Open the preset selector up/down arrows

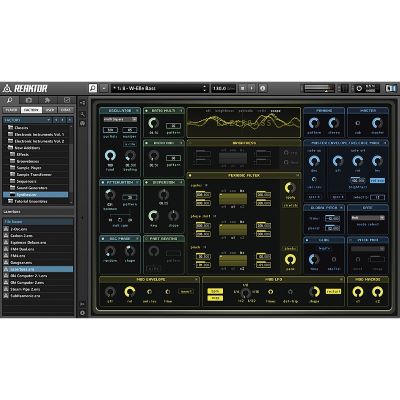point(204,88)
